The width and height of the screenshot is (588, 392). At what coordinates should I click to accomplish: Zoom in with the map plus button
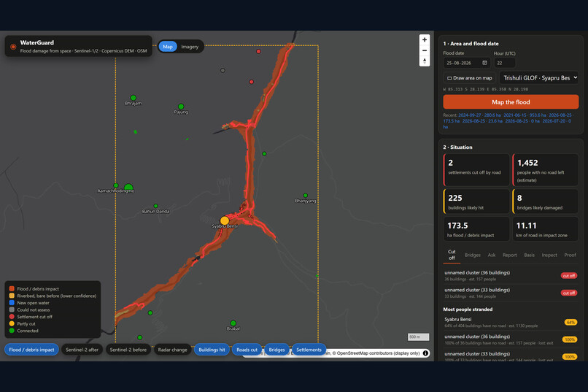[424, 39]
